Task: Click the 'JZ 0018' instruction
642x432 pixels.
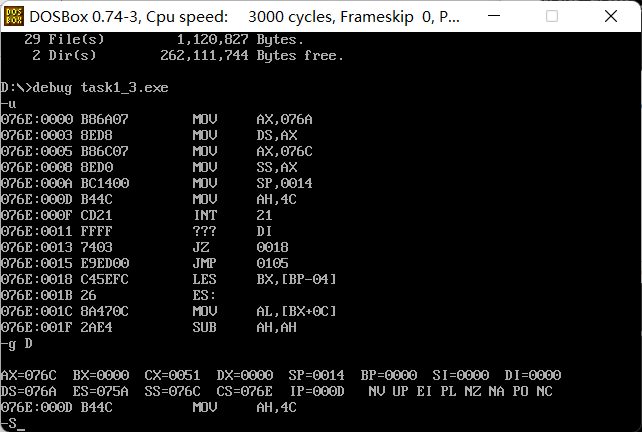Action: 145,247
